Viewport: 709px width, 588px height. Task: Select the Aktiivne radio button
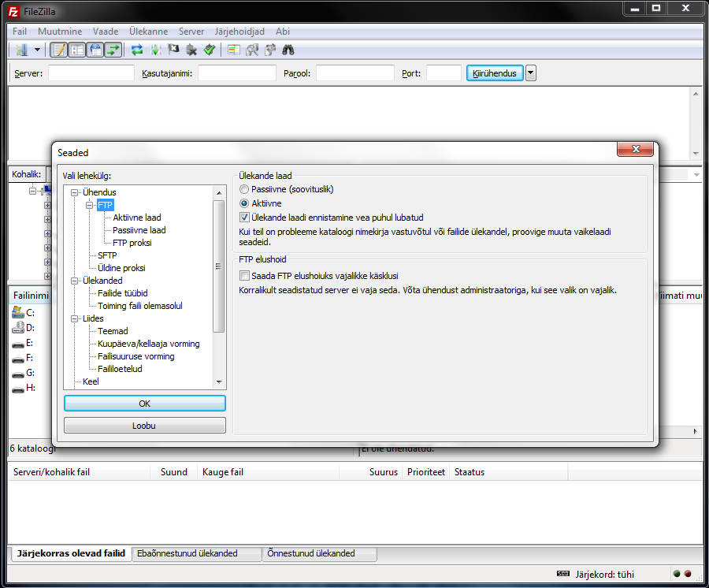[x=244, y=203]
